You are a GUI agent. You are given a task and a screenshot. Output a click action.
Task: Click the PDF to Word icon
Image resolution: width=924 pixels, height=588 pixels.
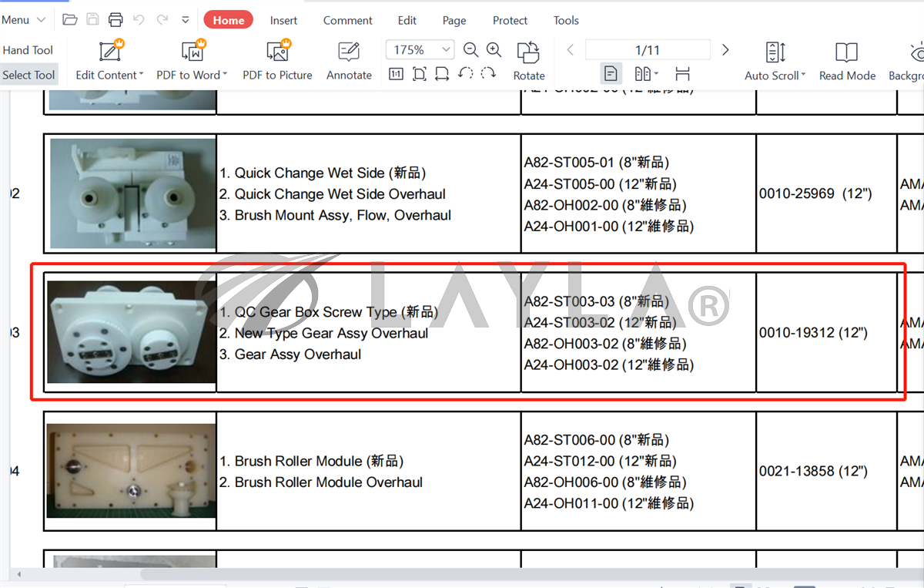pyautogui.click(x=192, y=51)
